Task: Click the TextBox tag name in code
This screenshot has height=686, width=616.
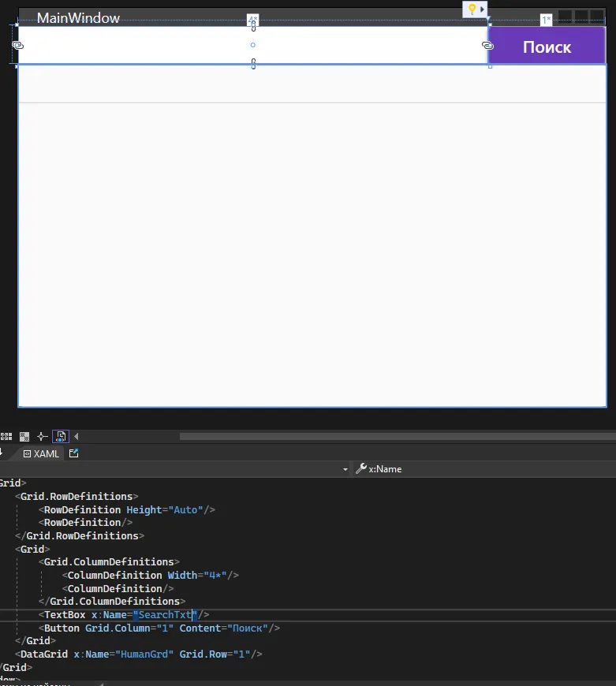Action: coord(65,615)
